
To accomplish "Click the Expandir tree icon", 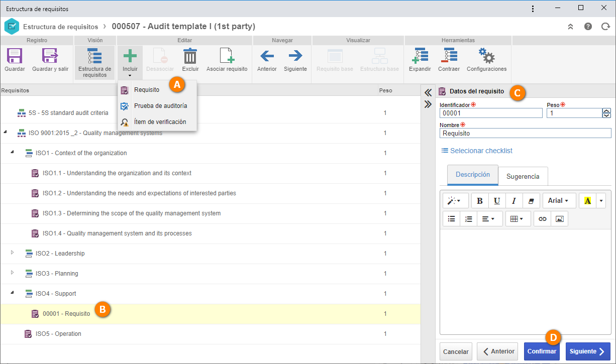I will click(x=420, y=56).
